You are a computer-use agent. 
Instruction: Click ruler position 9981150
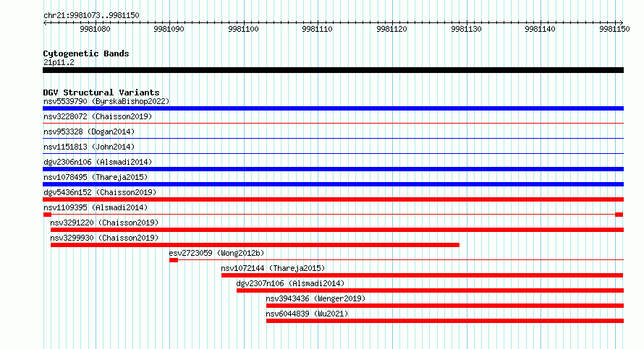coord(614,29)
